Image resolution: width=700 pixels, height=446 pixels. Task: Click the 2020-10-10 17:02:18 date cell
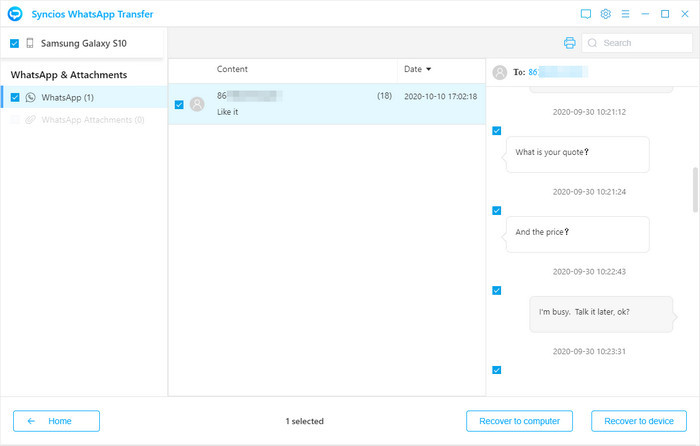click(441, 96)
